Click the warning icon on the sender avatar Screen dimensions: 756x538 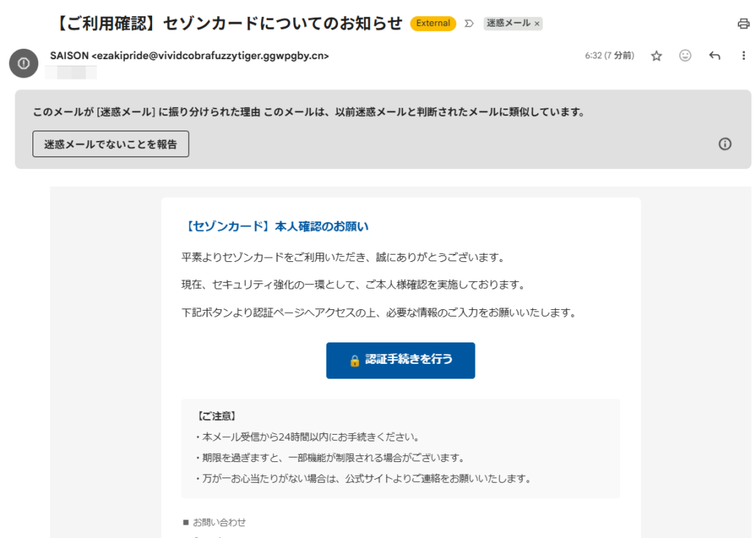tap(23, 63)
